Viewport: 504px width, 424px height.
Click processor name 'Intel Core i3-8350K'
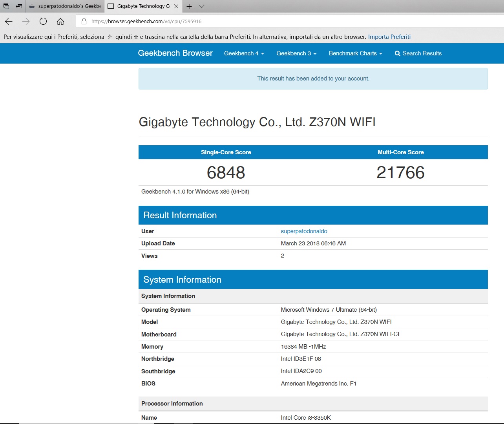306,418
